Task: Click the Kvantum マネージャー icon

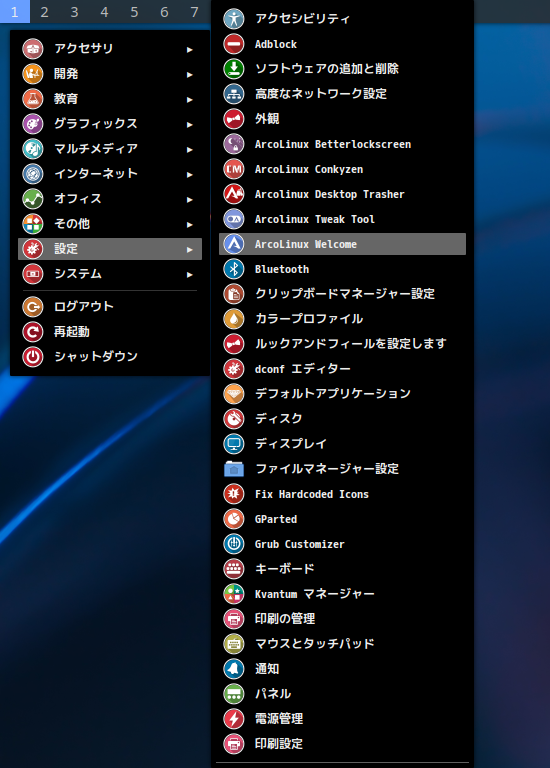Action: [234, 594]
